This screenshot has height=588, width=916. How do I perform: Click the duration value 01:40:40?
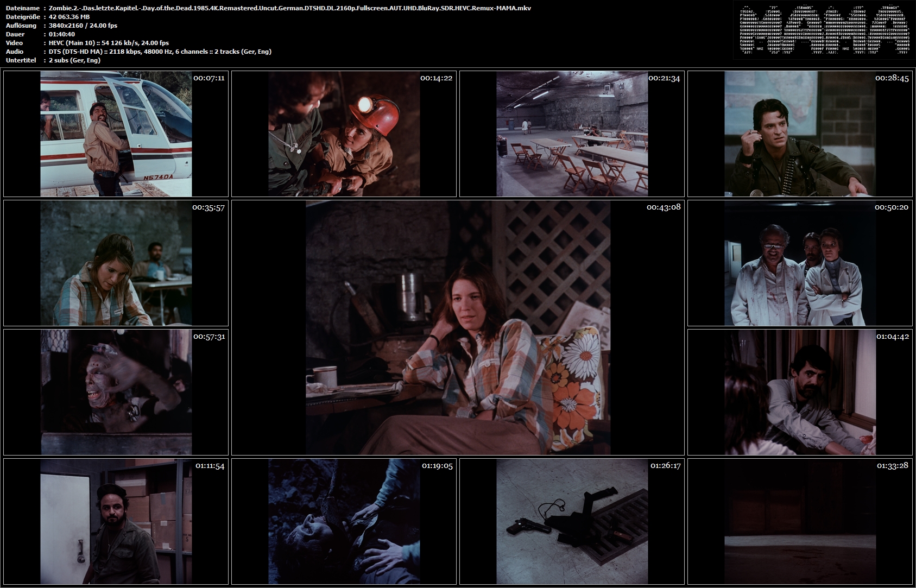click(x=62, y=34)
